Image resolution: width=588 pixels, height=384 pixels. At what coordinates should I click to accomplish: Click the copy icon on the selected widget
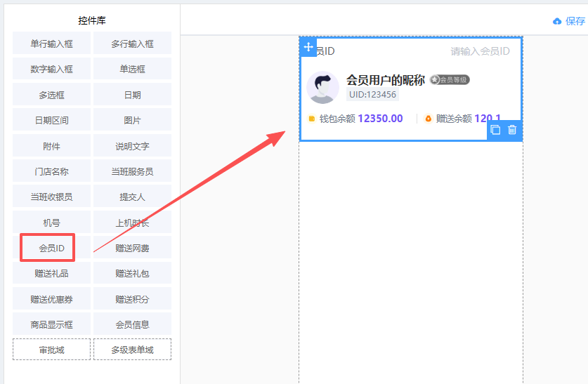click(495, 130)
